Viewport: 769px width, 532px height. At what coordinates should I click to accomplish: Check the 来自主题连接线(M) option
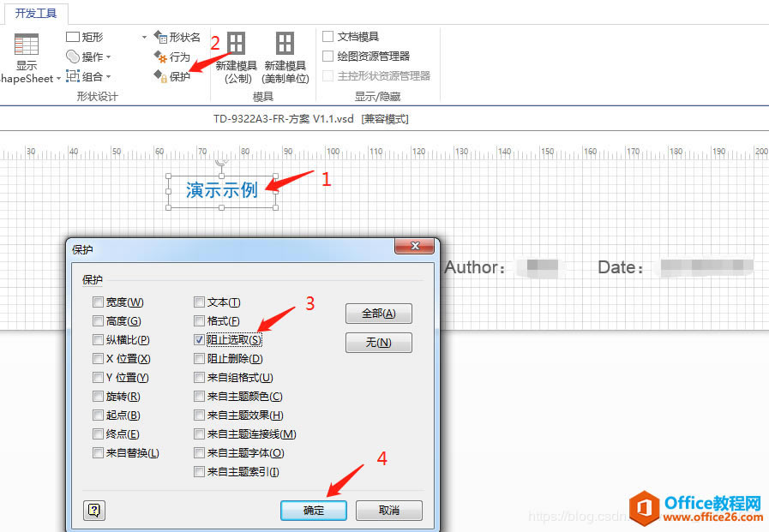point(199,434)
